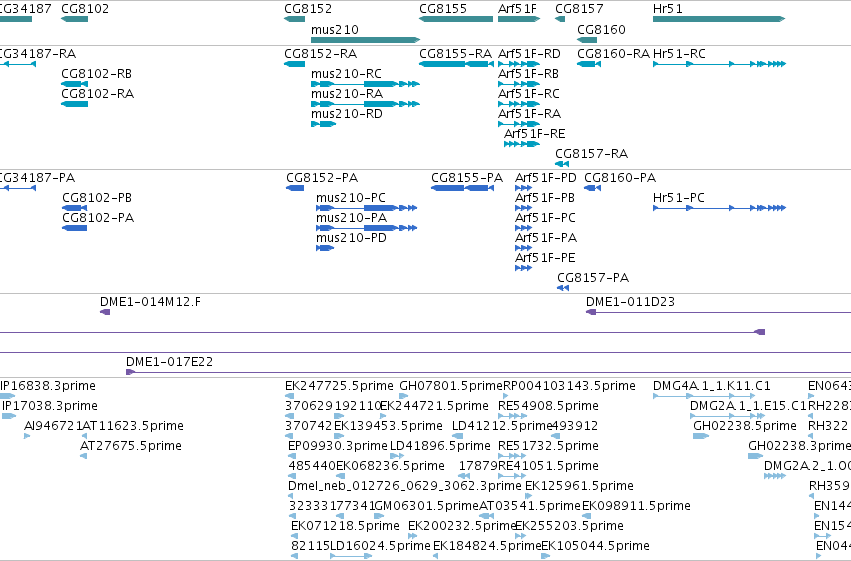Select EST RE54908.5prime

tap(549, 406)
